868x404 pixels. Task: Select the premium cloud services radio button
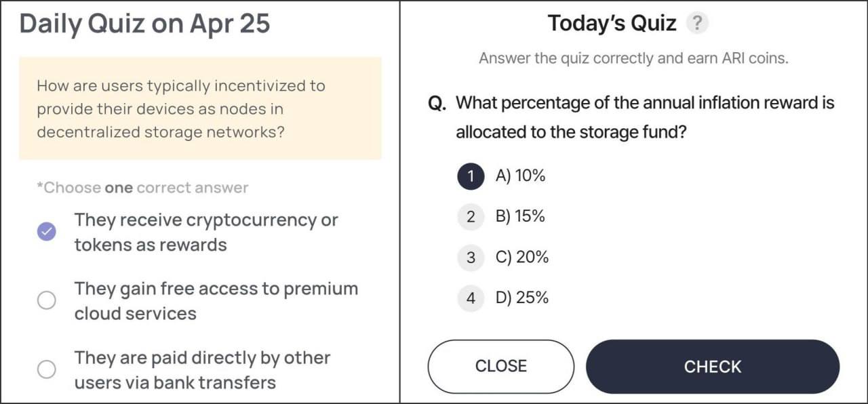(x=46, y=300)
